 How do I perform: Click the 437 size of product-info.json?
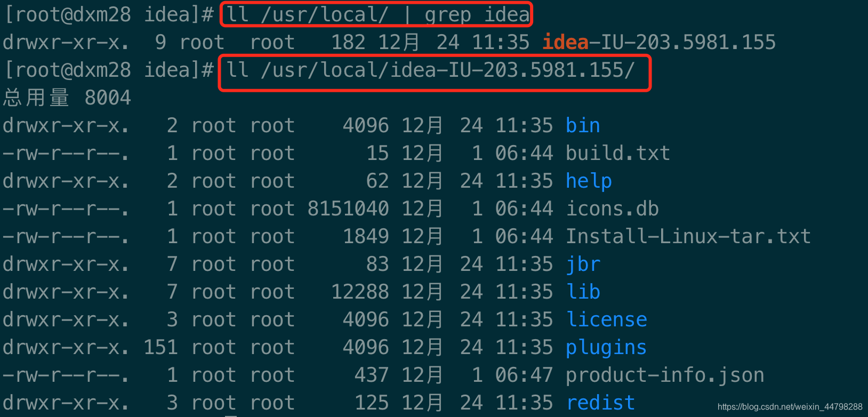pyautogui.click(x=372, y=375)
